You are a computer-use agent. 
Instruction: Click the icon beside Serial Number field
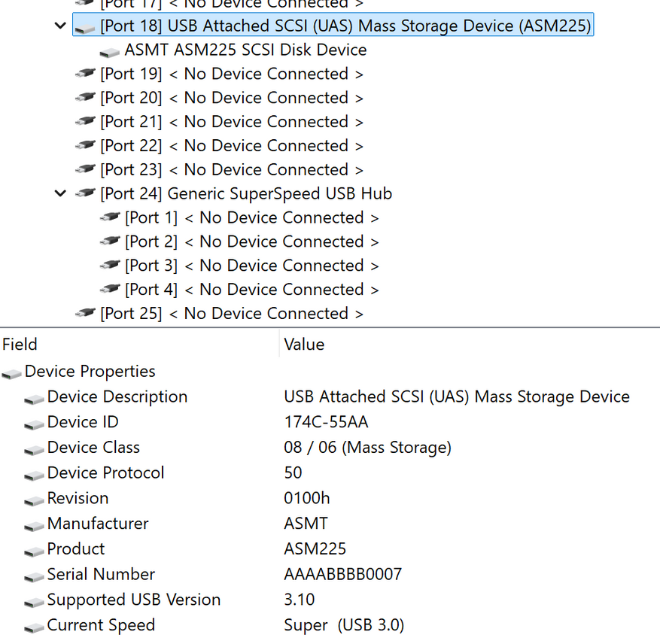pos(34,576)
